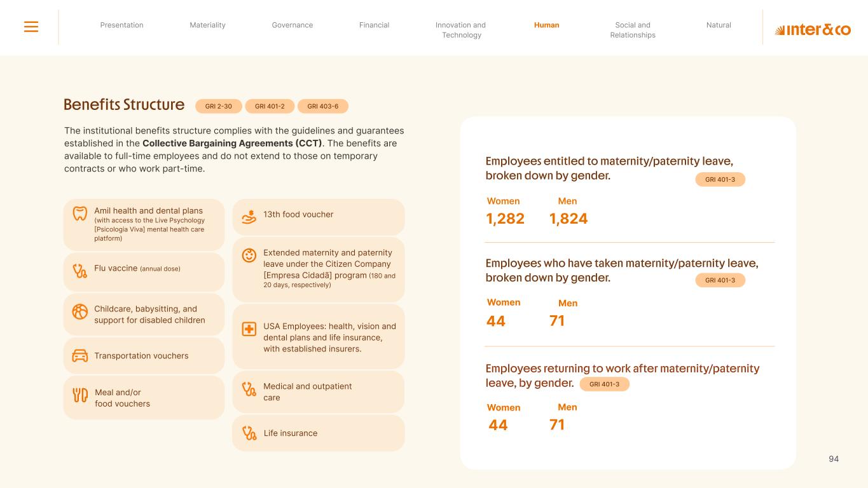868x488 pixels.
Task: Open the Governance section tab
Action: click(292, 25)
